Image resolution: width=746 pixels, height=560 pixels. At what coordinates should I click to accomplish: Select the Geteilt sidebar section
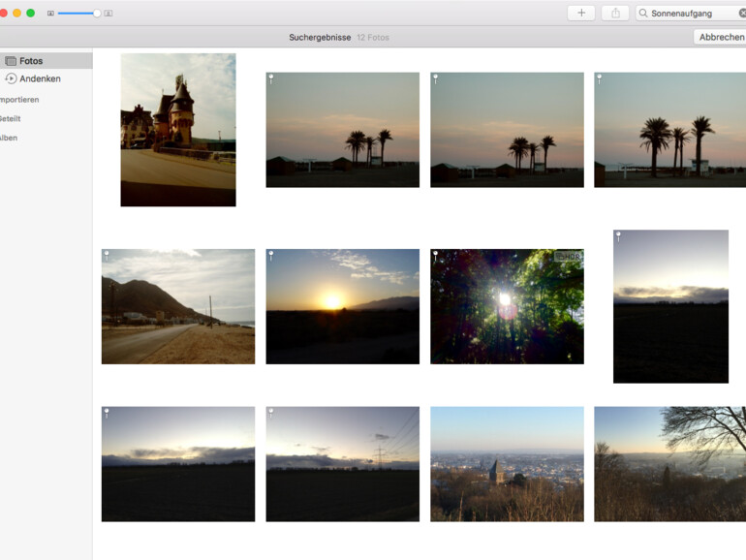tap(10, 118)
